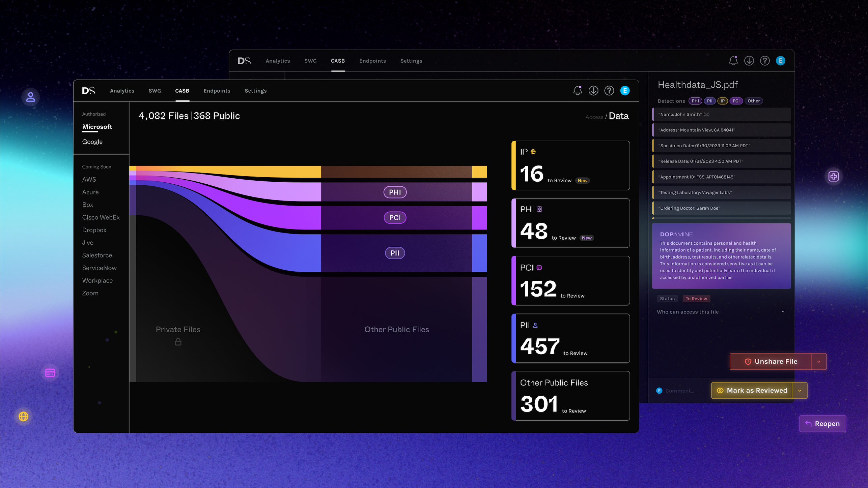This screenshot has width=868, height=488.
Task: Select Google in the Authorized list
Action: click(x=92, y=142)
